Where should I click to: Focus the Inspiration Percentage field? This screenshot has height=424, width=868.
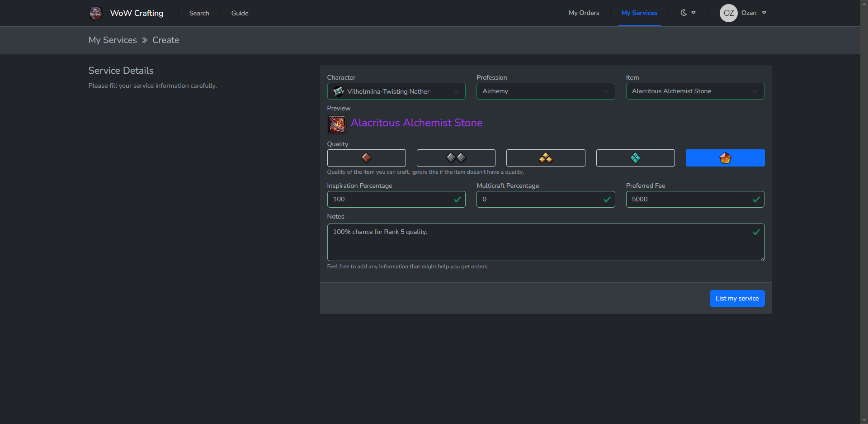coord(396,199)
